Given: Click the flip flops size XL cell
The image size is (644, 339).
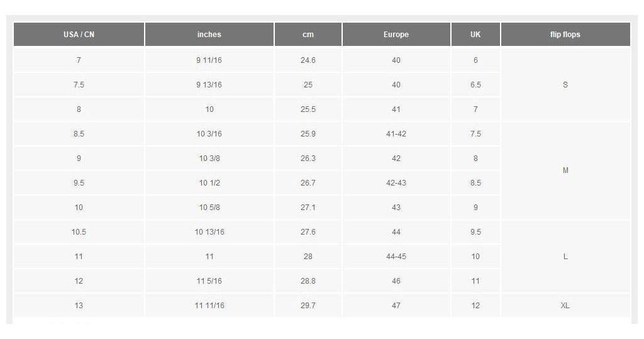Looking at the screenshot, I should pyautogui.click(x=565, y=306).
